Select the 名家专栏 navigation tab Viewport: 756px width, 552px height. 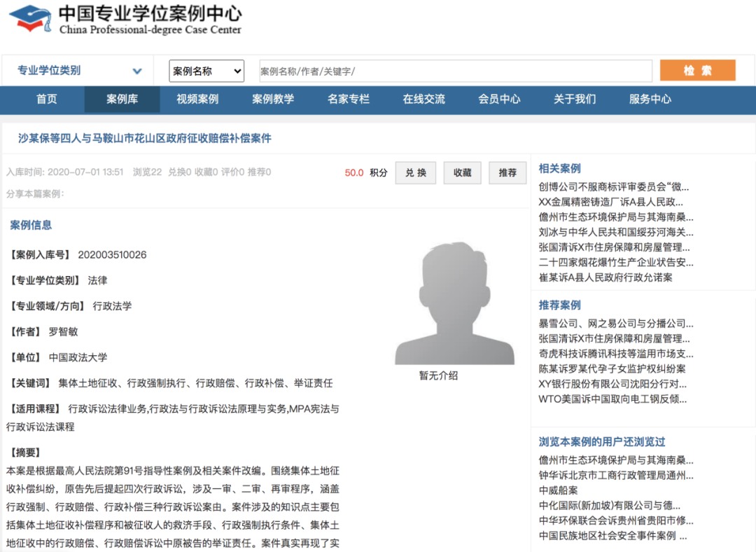point(348,99)
